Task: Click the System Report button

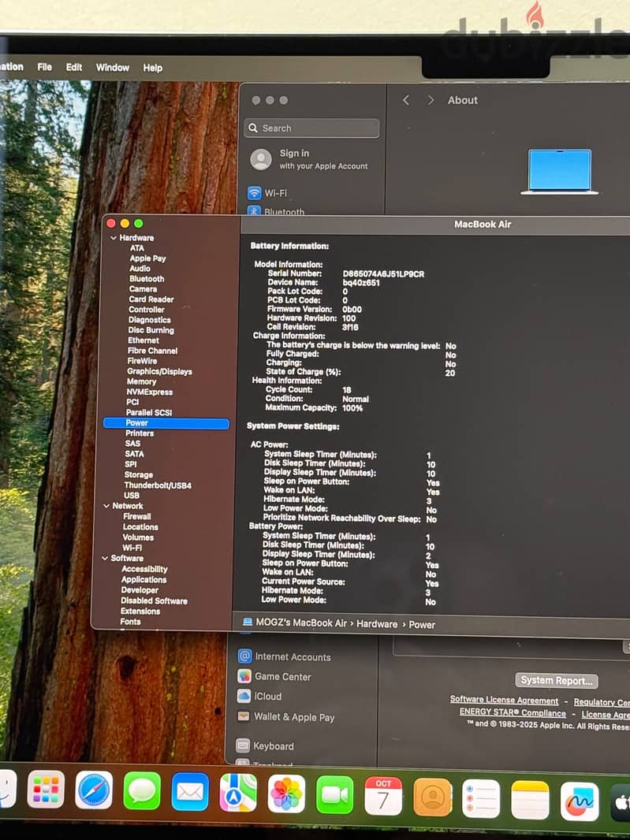Action: 557,680
